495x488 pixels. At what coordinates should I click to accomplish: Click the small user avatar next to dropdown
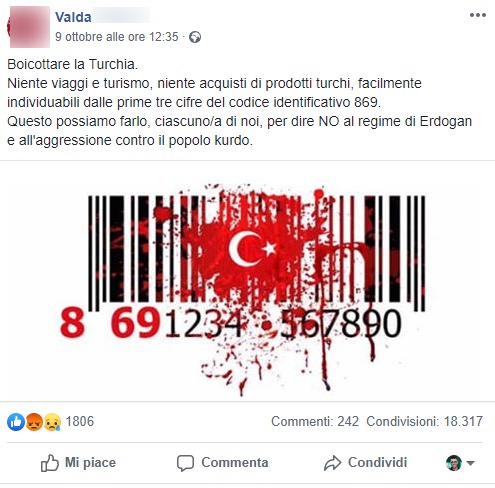click(x=454, y=463)
